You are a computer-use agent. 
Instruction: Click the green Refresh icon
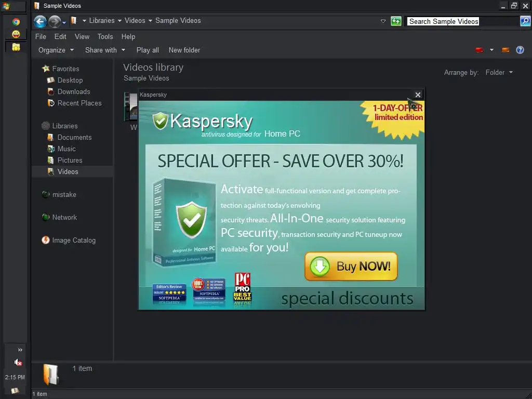396,21
